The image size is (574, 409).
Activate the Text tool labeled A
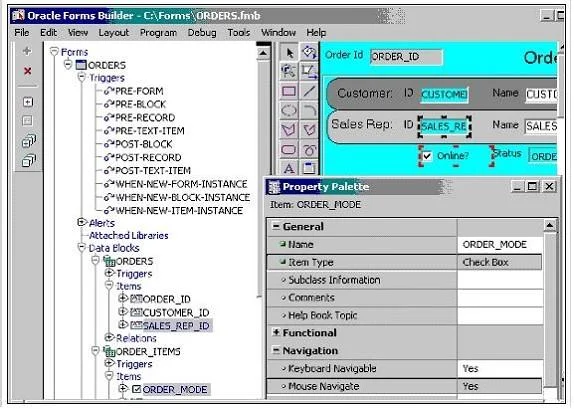point(289,168)
